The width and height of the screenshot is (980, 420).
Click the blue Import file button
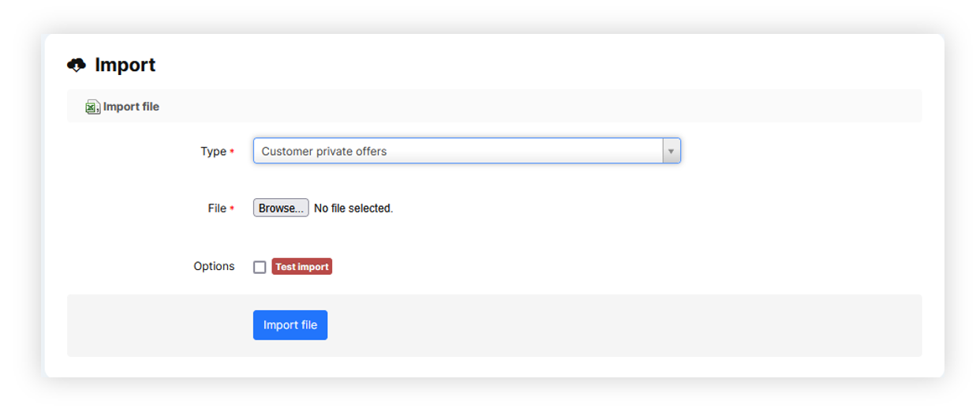click(x=290, y=325)
